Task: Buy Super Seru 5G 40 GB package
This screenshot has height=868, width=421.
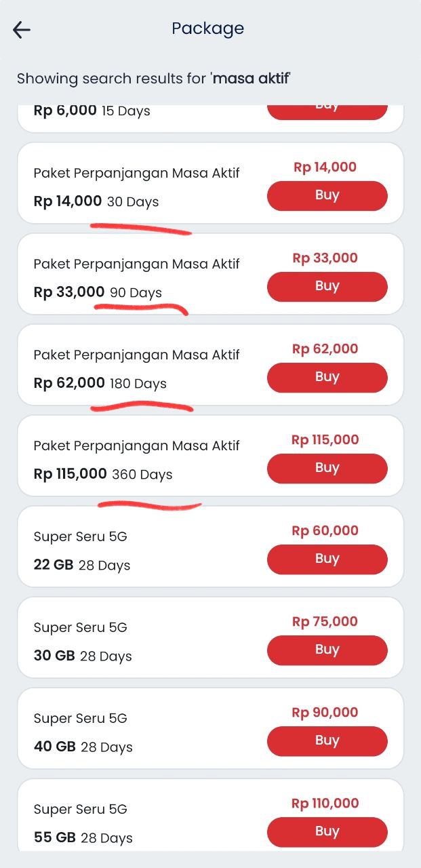Action: [327, 741]
